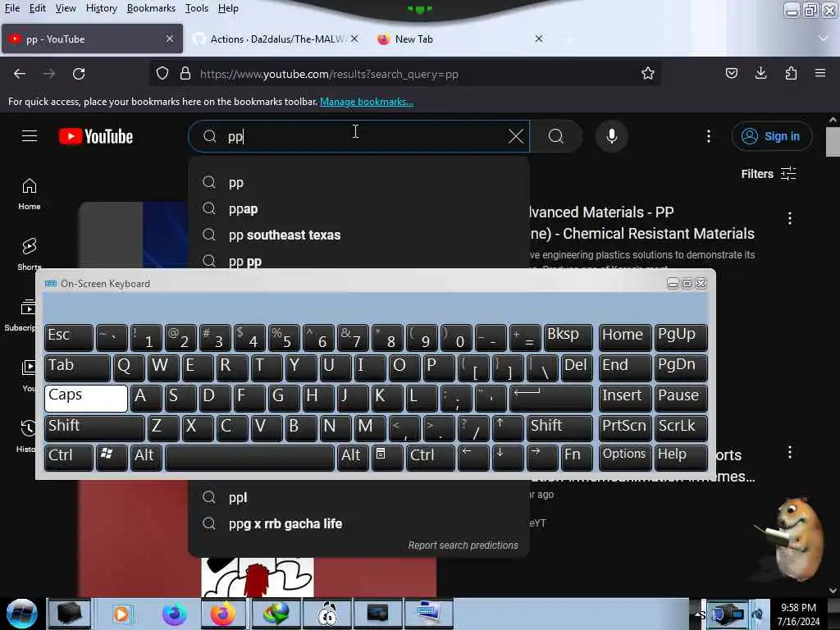Click the Windows key on on-screen keyboard
This screenshot has height=630, width=840.
click(x=112, y=457)
